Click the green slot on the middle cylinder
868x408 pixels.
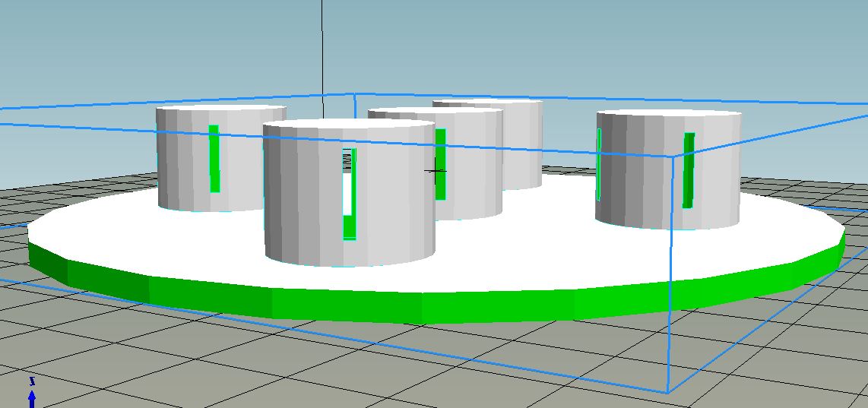pos(440,164)
